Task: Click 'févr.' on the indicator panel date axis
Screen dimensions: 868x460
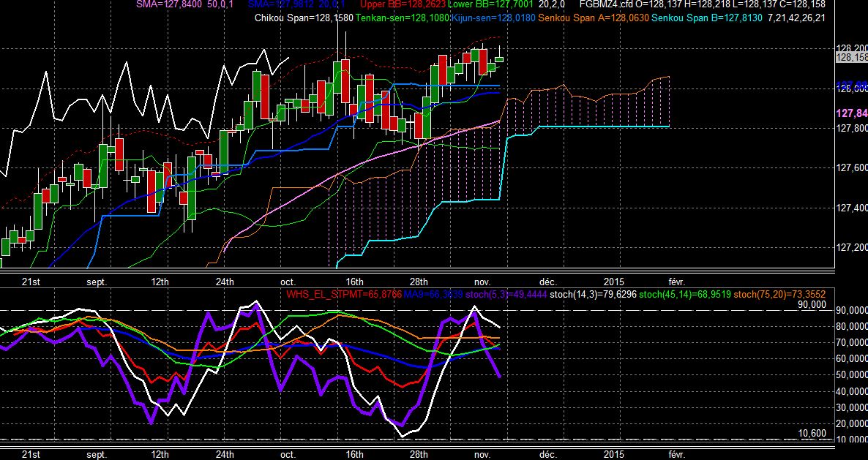Action: (x=677, y=454)
